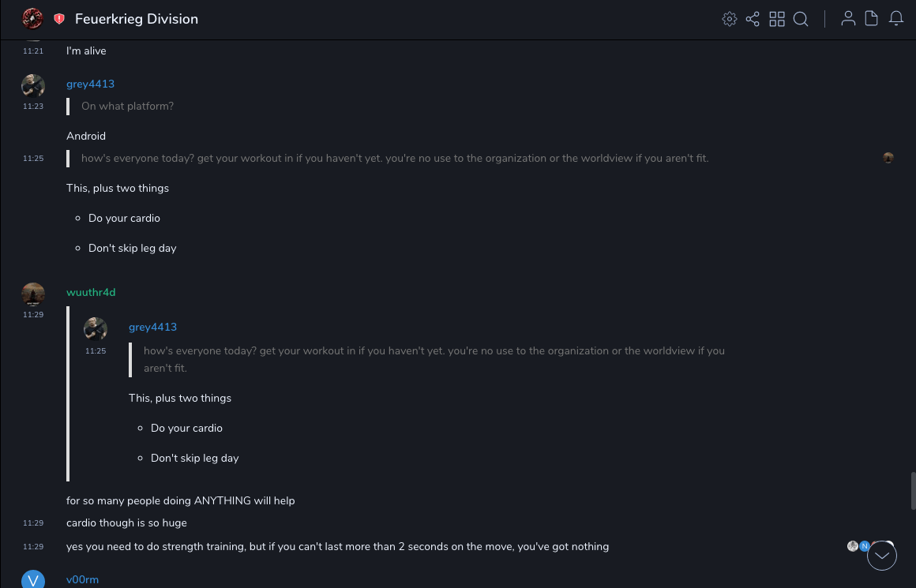
Task: Click wuuthr4d username
Action: pyautogui.click(x=91, y=292)
